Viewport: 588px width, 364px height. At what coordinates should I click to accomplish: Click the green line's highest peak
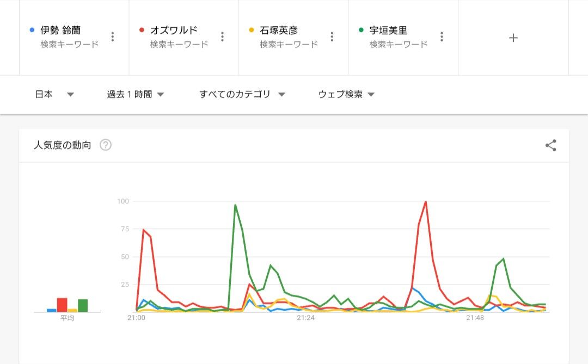(235, 205)
